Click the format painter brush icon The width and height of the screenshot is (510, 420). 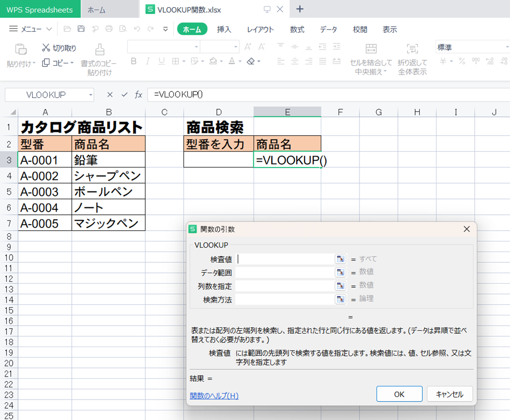pos(100,50)
